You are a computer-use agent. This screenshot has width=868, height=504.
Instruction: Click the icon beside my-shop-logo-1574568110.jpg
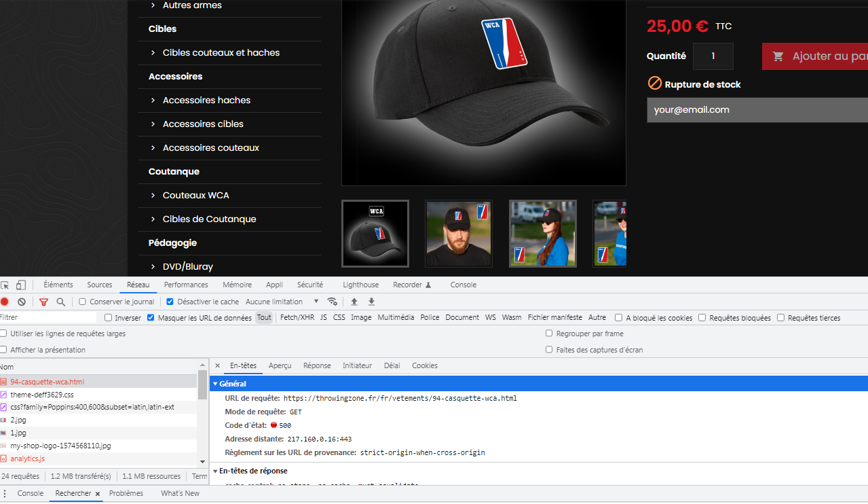tap(3, 446)
